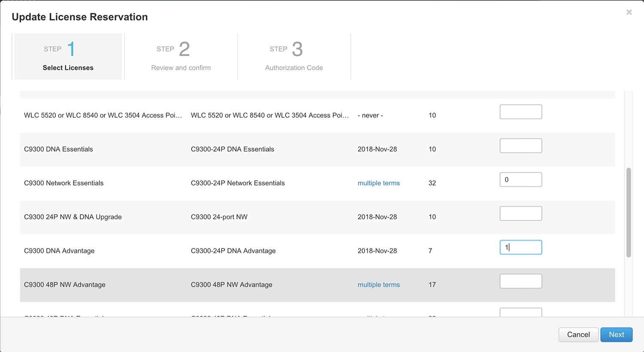Select C9300 24P NW & DNA Upgrade text

[73, 217]
